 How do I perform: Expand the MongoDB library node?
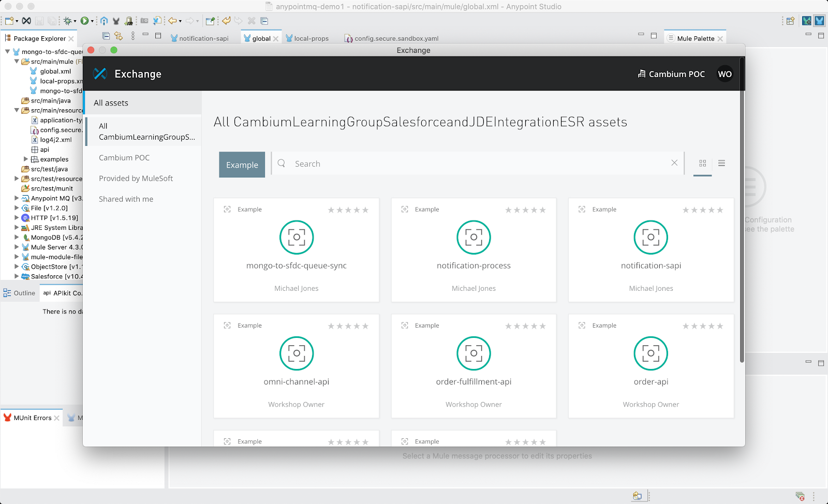17,238
